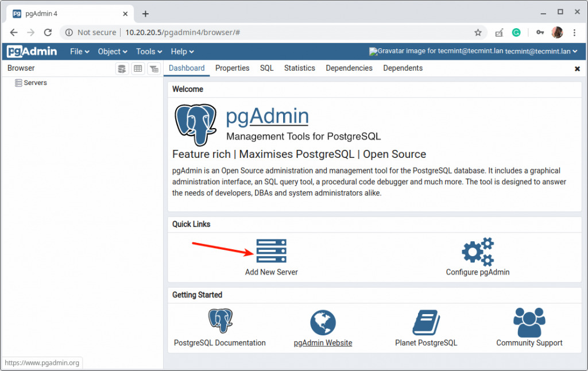Click the pgAdmin Website text link

[323, 342]
